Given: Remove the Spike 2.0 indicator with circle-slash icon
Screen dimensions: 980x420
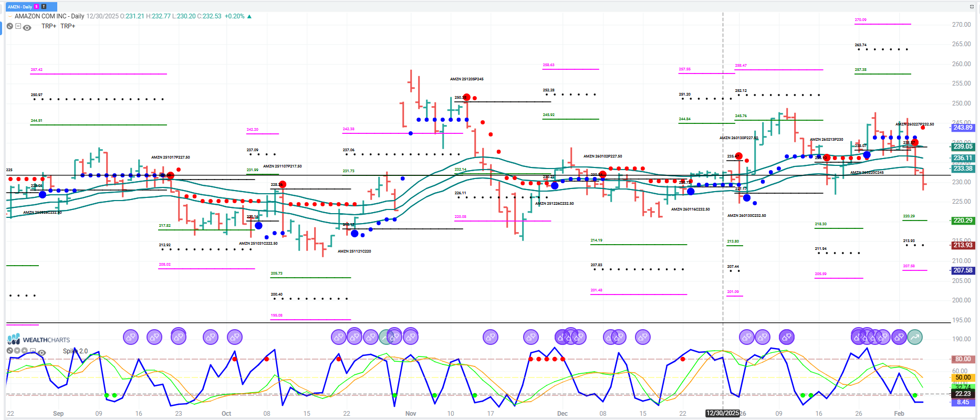Looking at the screenshot, I should click(x=9, y=351).
